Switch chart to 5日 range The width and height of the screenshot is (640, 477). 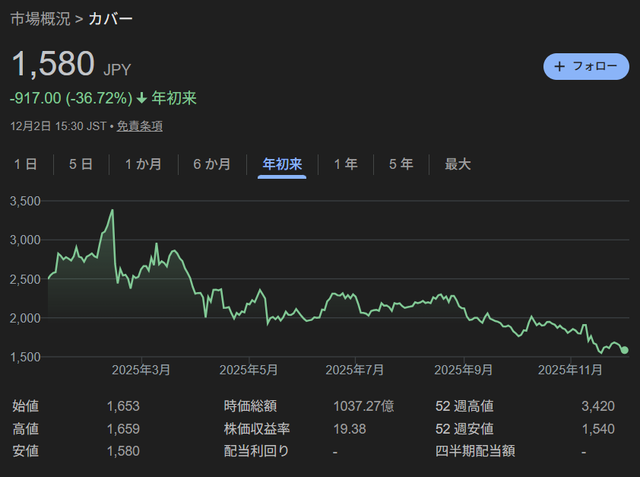point(81,164)
